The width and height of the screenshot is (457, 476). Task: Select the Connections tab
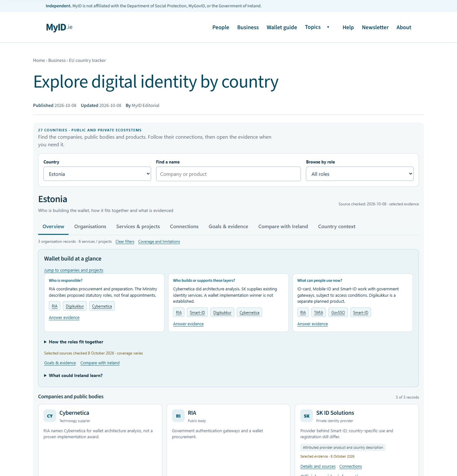point(184,227)
